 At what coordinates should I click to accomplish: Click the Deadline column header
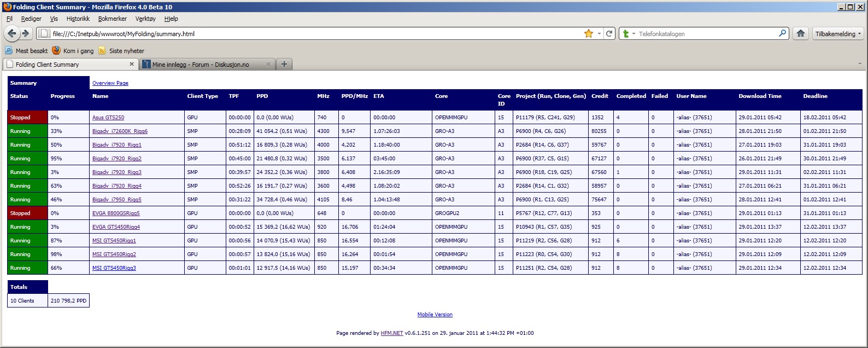click(816, 96)
